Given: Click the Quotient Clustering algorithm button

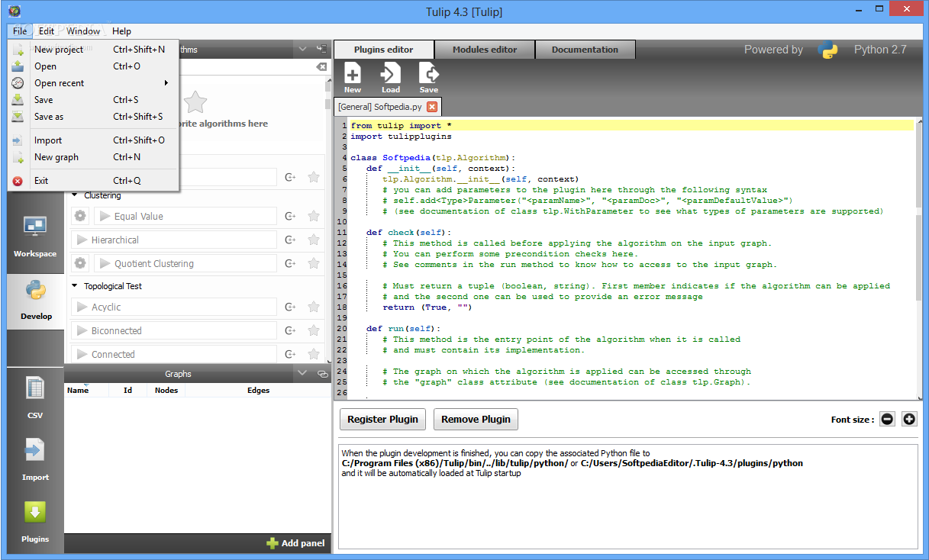Looking at the screenshot, I should click(x=185, y=263).
